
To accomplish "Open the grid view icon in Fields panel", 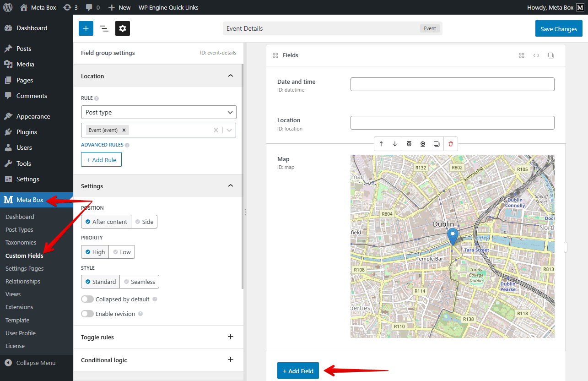I will tap(522, 55).
